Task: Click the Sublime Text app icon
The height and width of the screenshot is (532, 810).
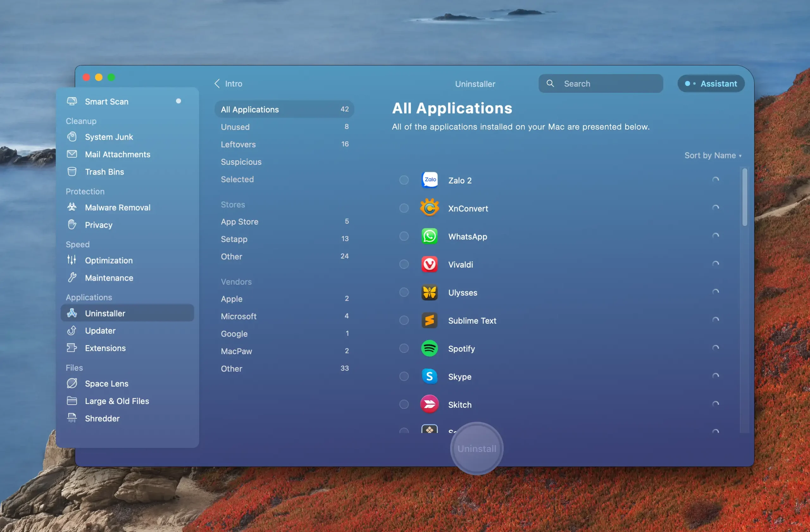Action: (429, 320)
